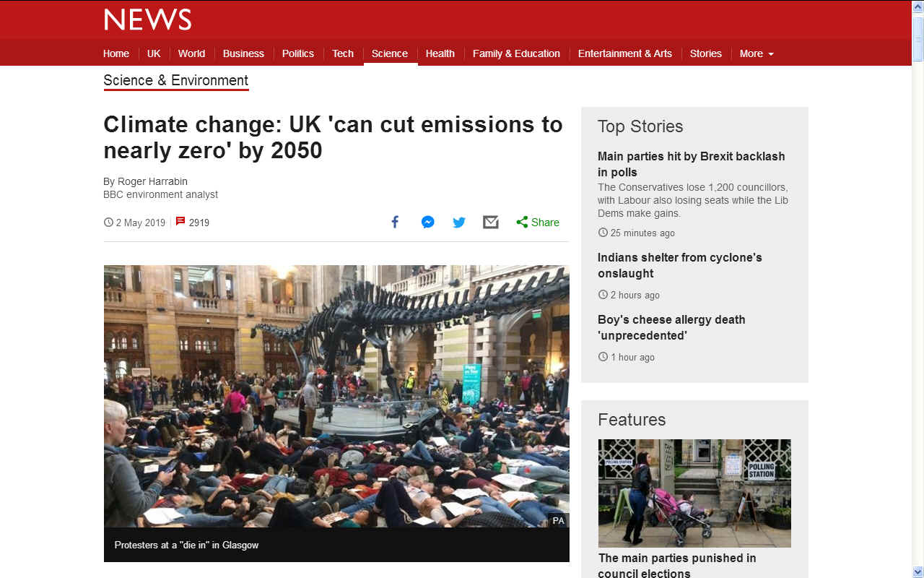Open the green Share icon menu
The image size is (924, 578).
(x=538, y=222)
